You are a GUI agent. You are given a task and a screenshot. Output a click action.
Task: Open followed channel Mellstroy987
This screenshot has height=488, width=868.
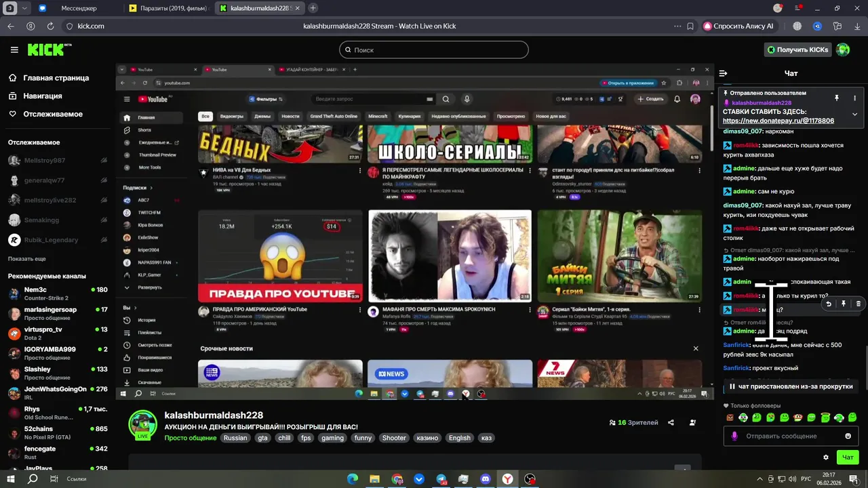(x=58, y=161)
